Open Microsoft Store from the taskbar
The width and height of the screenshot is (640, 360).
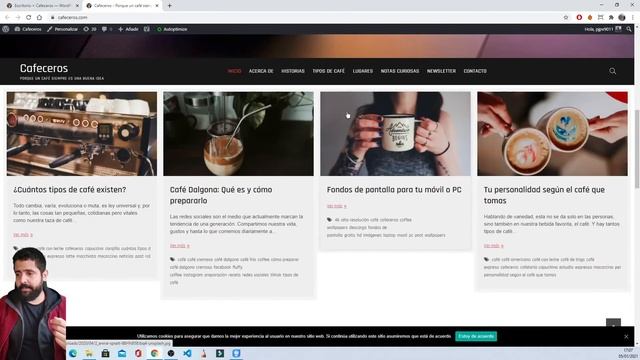(x=105, y=353)
